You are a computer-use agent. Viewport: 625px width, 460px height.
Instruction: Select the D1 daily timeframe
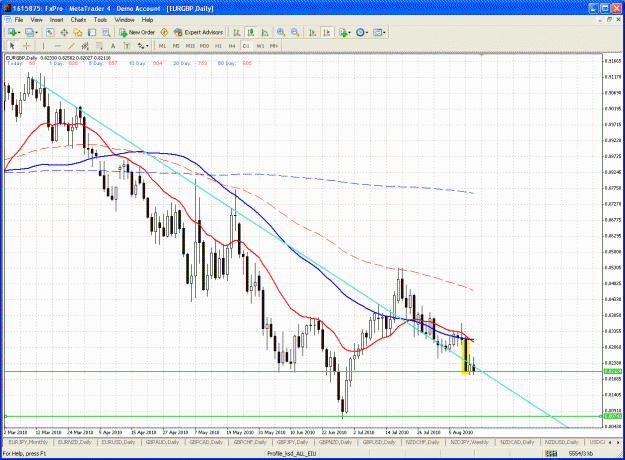(x=246, y=46)
